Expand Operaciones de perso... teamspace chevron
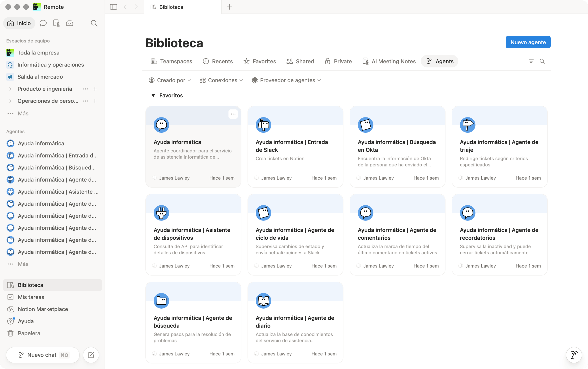Image resolution: width=588 pixels, height=369 pixels. click(x=10, y=101)
